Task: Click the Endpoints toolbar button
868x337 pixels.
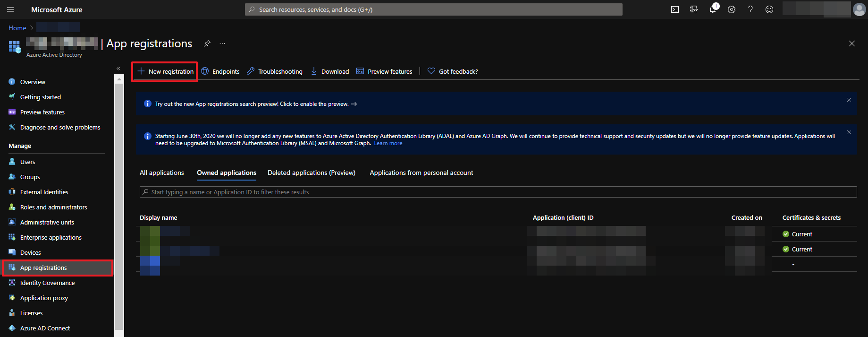Action: coord(220,72)
